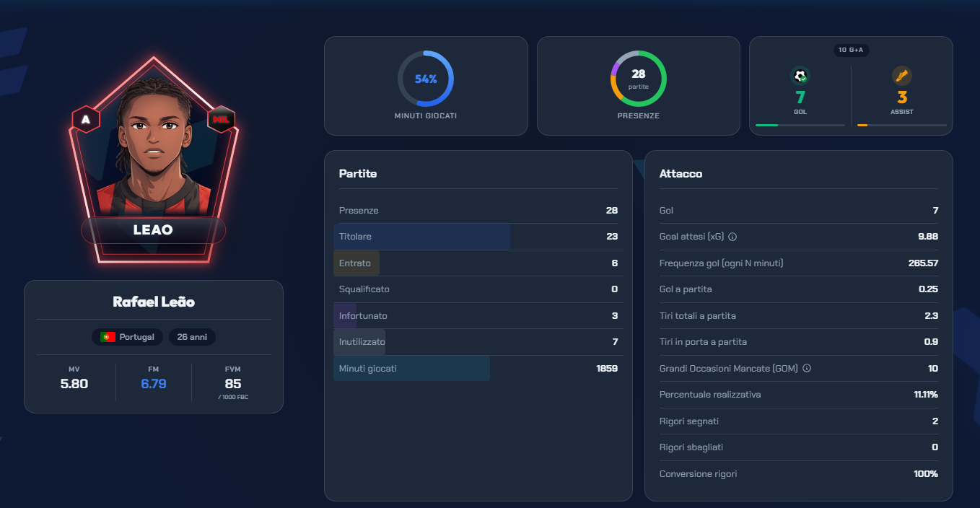Viewport: 980px width, 508px height.
Task: Click the value 1859 in Partite
Action: 607,368
